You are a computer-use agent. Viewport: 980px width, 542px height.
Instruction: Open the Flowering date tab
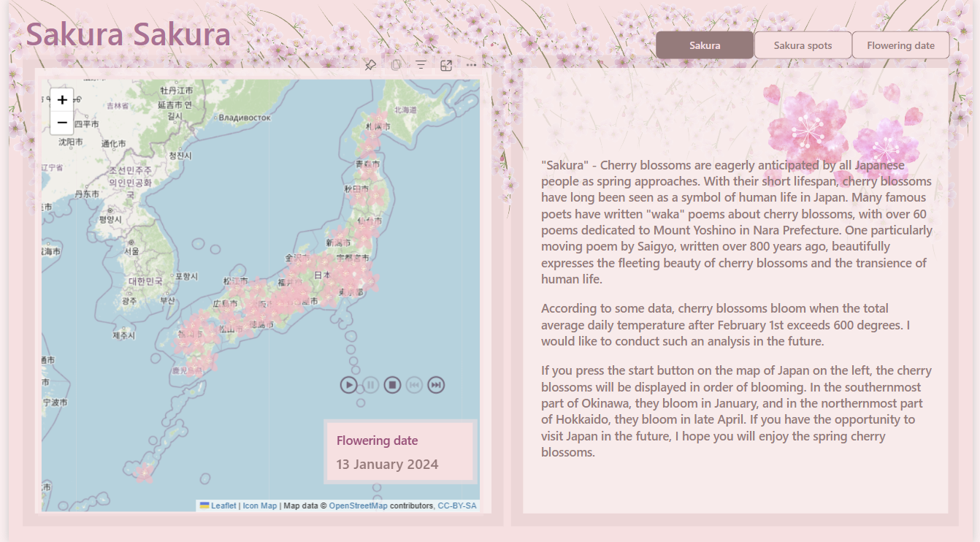[x=900, y=45]
